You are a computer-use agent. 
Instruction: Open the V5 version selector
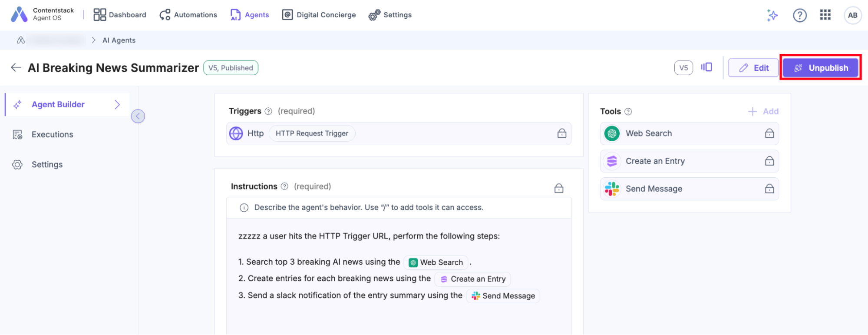pyautogui.click(x=683, y=68)
